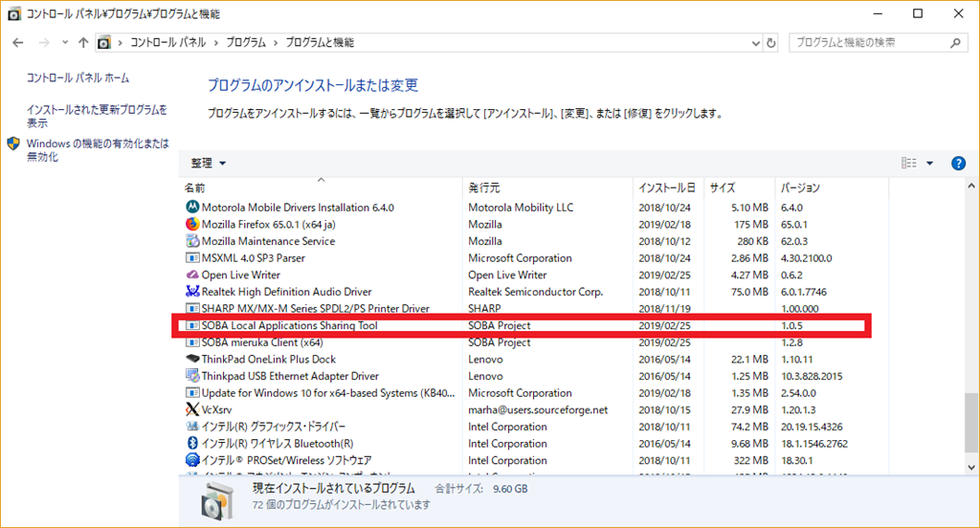The image size is (980, 528).
Task: Click the Intel graphics driver icon
Action: 192,427
